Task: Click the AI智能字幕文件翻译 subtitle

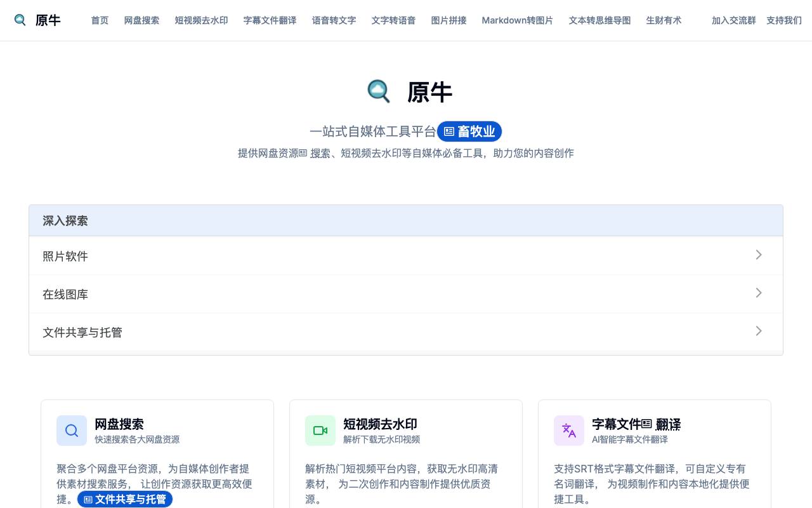Action: [x=630, y=439]
